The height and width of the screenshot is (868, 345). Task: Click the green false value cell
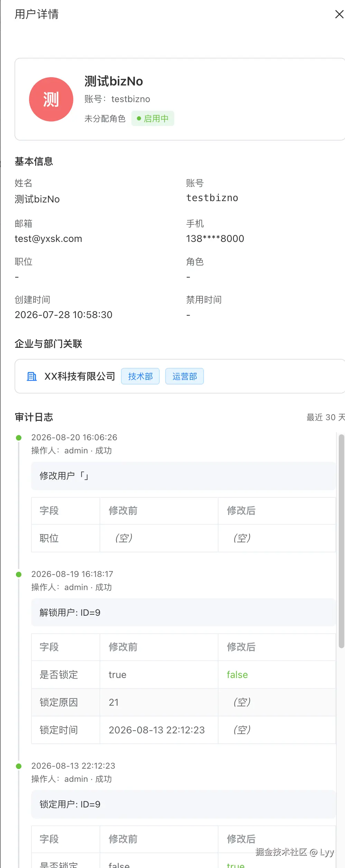(277, 675)
